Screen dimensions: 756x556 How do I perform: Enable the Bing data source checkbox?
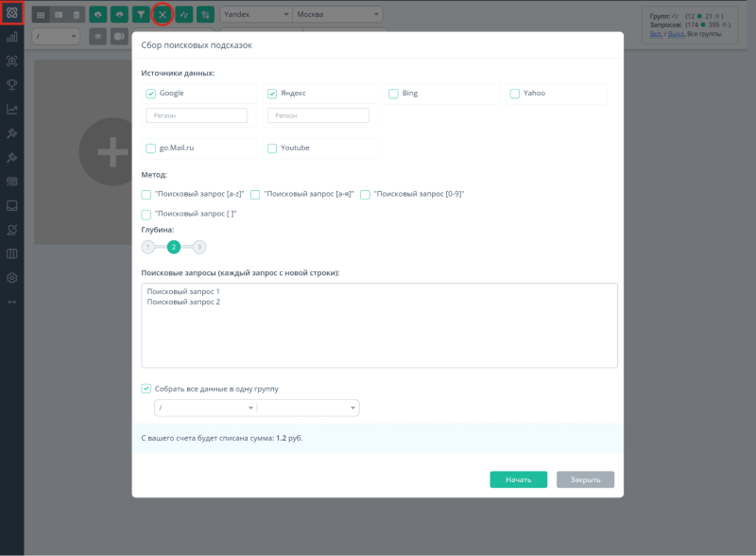pyautogui.click(x=393, y=94)
